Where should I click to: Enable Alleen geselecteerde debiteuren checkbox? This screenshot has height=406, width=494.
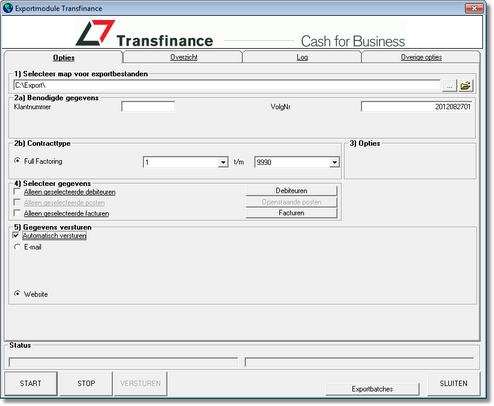(x=17, y=192)
